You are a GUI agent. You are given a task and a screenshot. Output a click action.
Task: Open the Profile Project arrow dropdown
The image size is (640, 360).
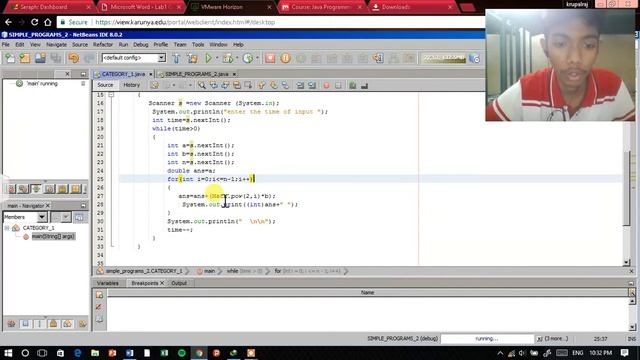tap(257, 58)
